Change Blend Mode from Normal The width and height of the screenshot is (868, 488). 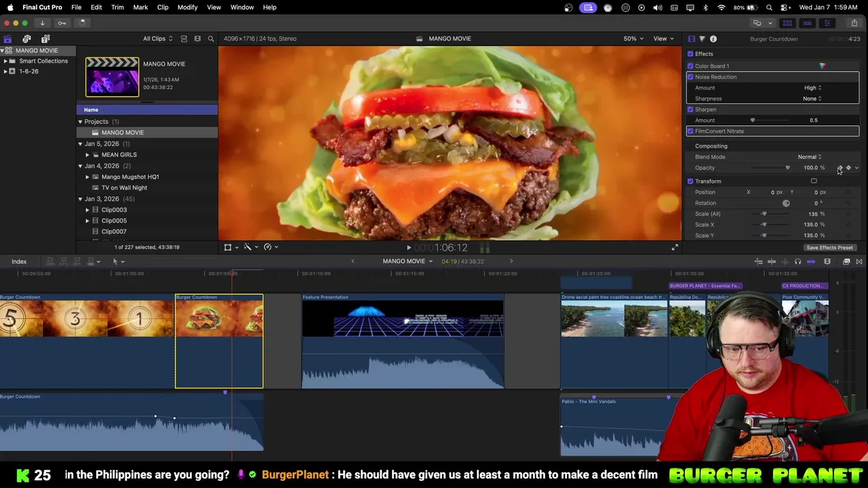809,157
